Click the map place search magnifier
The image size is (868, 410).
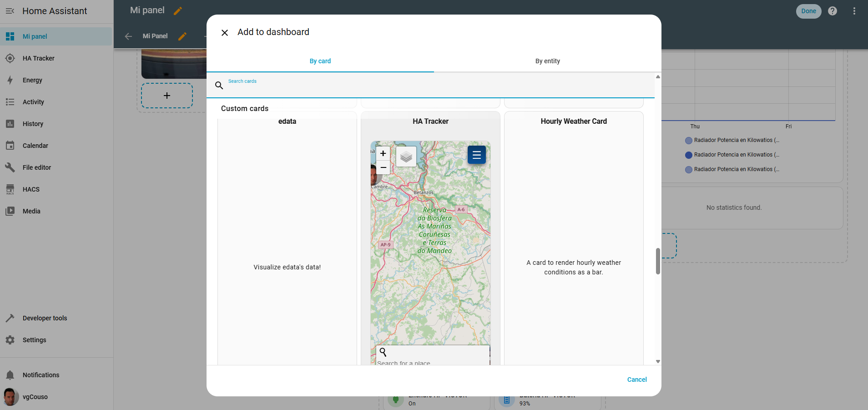click(x=383, y=352)
